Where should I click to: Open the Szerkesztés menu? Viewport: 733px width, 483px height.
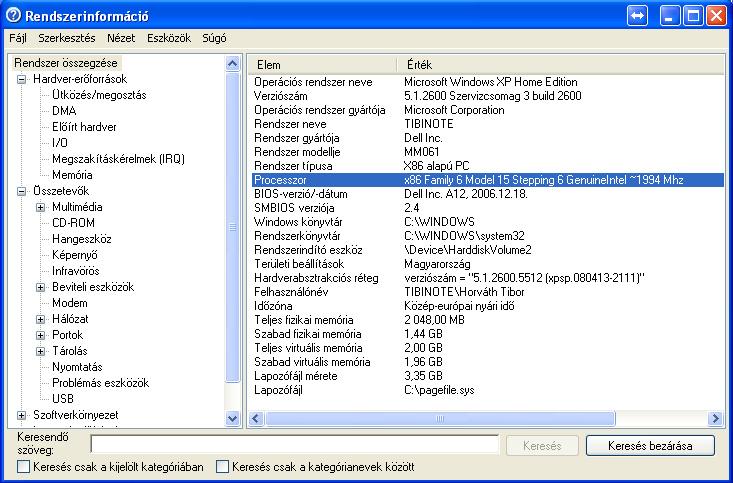pos(67,38)
